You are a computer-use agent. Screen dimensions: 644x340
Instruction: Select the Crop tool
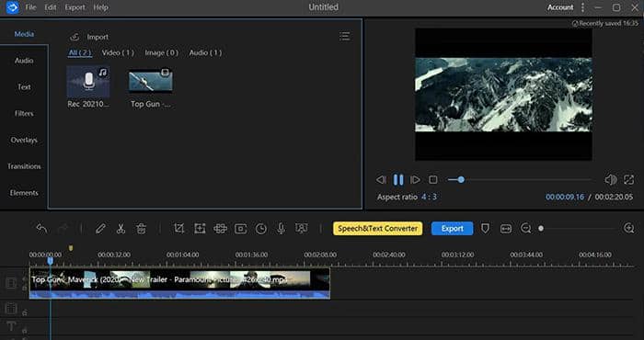click(179, 229)
